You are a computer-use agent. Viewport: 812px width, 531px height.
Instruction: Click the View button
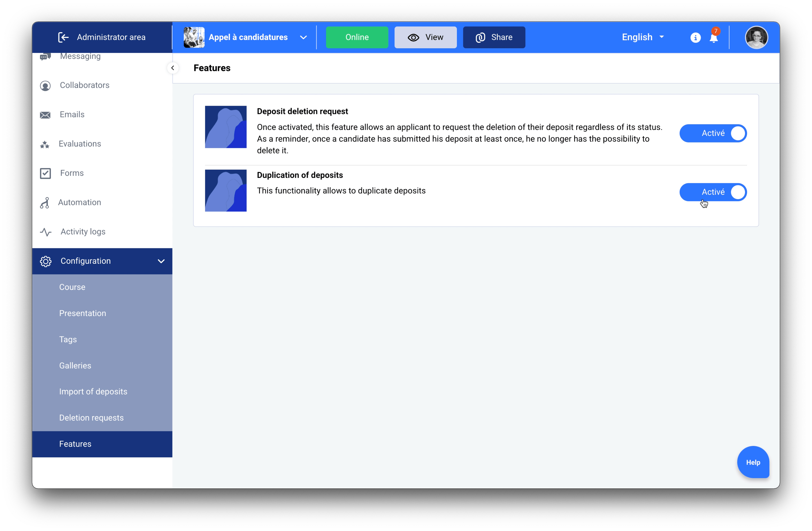pyautogui.click(x=426, y=37)
